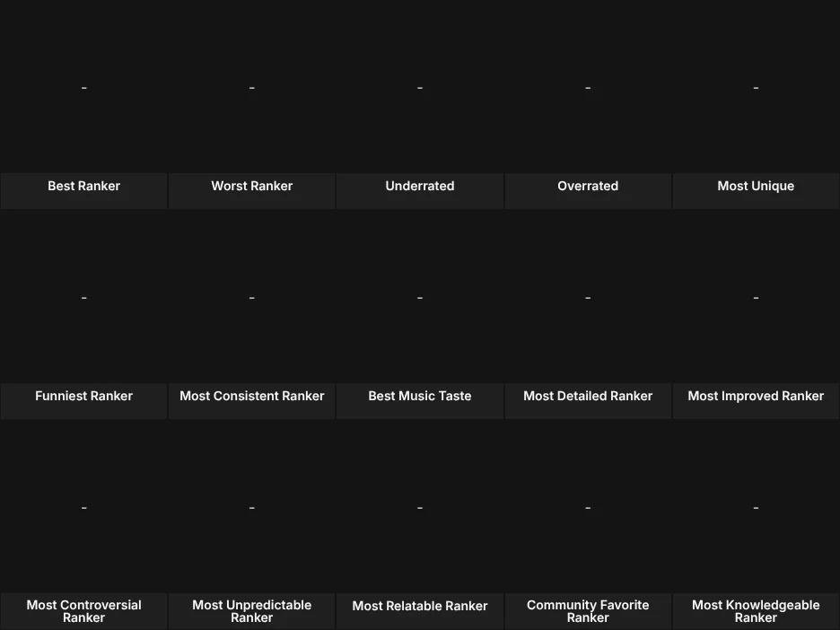Pick the Most Consistent Ranker label
840x630 pixels.
click(252, 396)
